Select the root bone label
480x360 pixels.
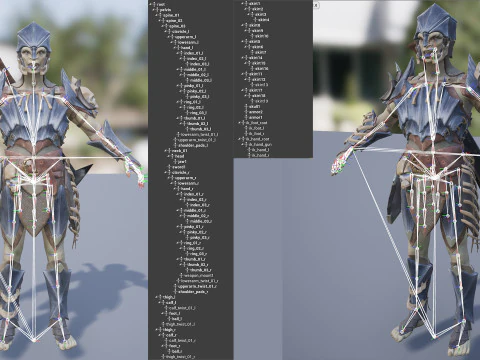161,5
